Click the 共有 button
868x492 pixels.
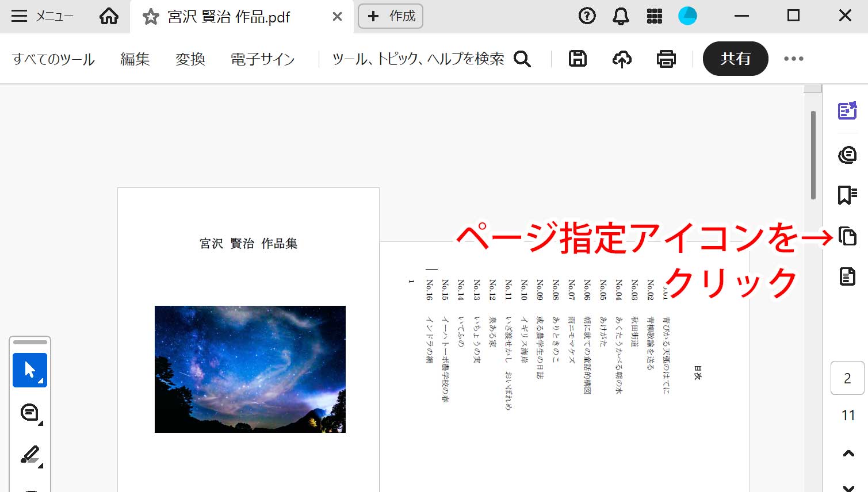coord(736,59)
